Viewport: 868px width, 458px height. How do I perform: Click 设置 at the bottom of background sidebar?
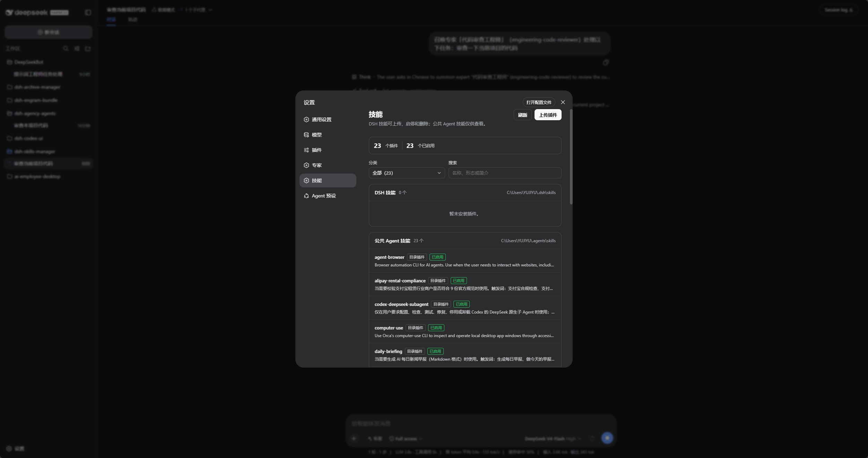click(16, 448)
